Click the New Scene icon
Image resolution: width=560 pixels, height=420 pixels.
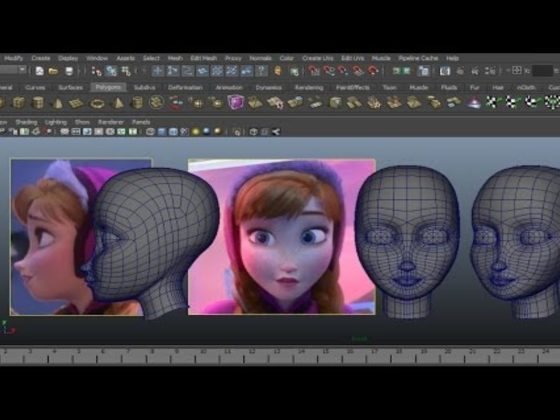coord(40,71)
